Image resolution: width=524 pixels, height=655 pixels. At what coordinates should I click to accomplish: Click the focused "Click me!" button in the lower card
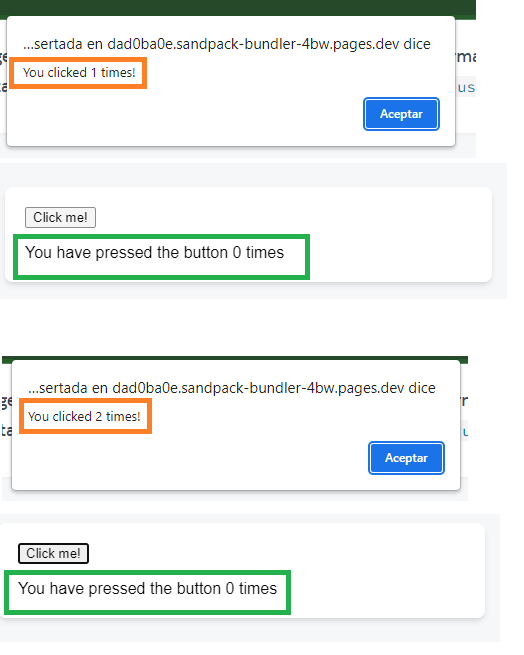click(x=53, y=553)
